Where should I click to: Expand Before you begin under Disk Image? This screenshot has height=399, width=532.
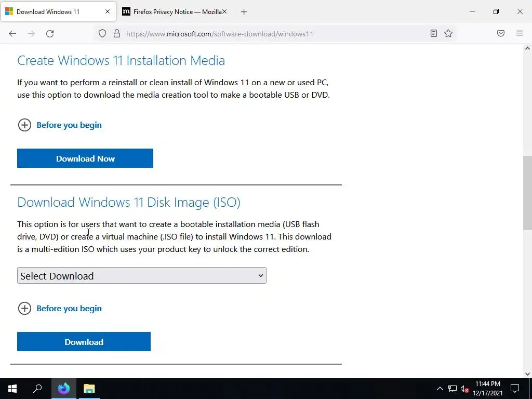tap(60, 309)
